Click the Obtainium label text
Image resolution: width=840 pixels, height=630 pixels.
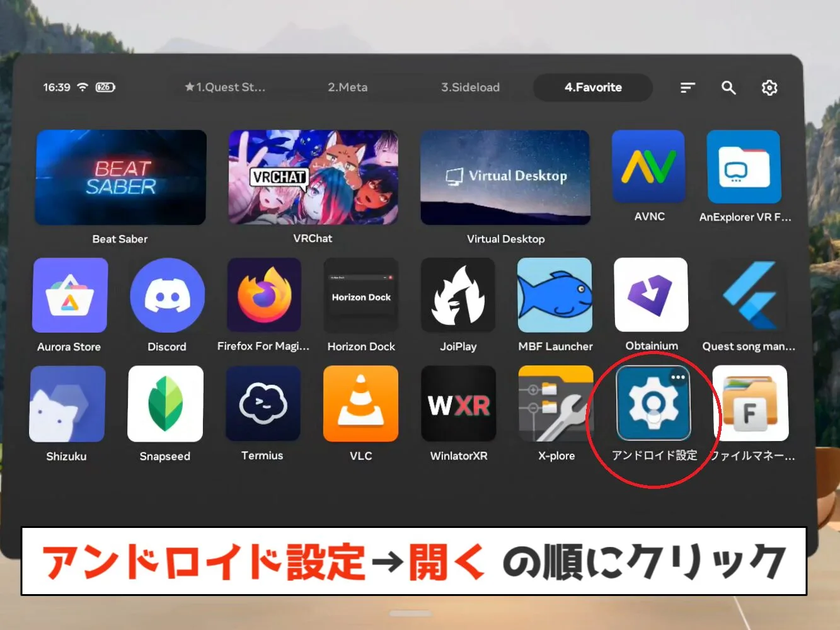[x=652, y=345]
